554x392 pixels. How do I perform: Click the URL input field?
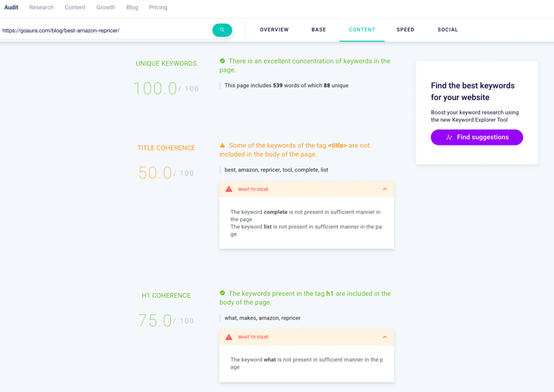105,30
